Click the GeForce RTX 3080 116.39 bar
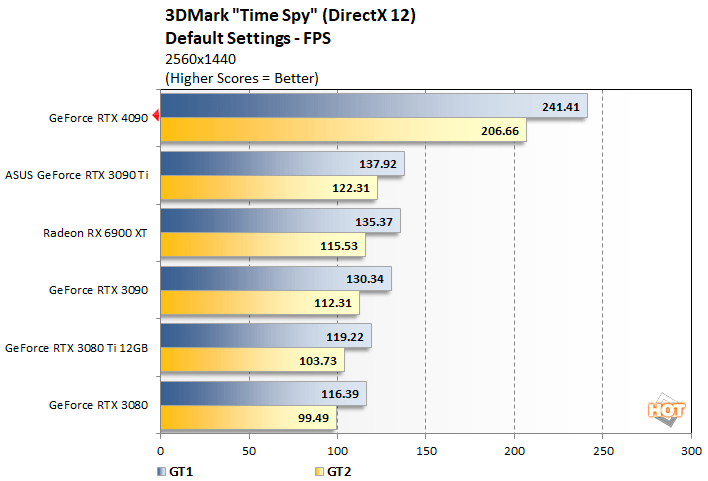 263,393
